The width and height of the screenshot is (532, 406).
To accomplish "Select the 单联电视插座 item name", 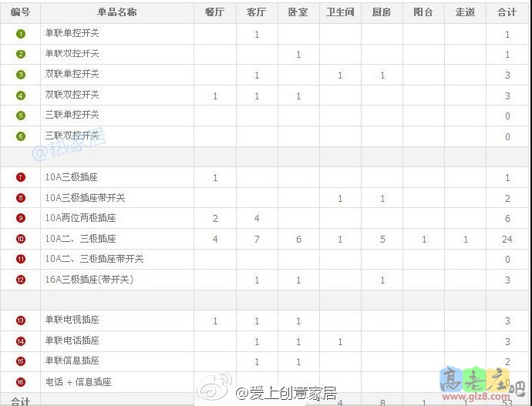I will 72,320.
